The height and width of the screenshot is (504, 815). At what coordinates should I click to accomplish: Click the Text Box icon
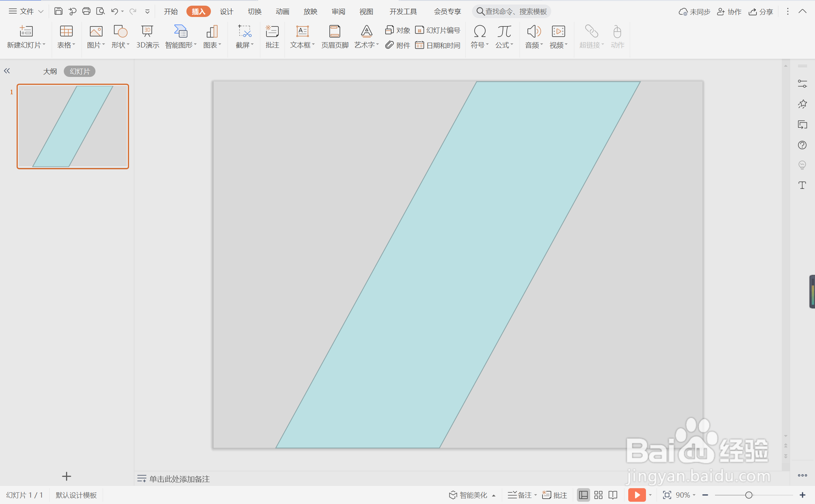(x=302, y=31)
